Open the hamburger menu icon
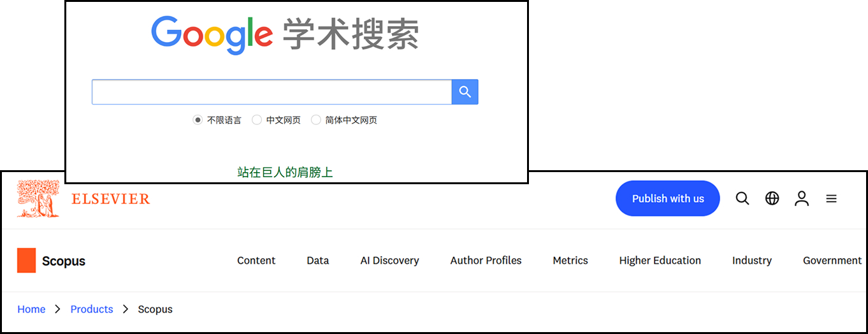 (x=831, y=199)
